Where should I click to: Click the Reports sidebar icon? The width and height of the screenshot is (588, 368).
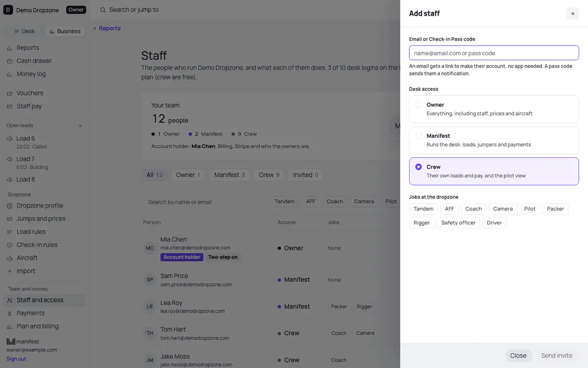coord(10,48)
